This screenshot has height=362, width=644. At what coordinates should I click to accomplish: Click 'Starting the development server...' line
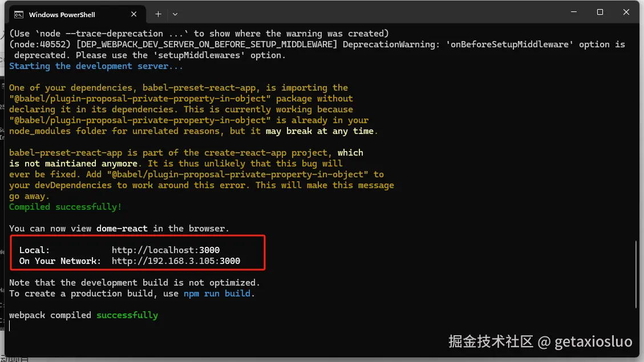(x=96, y=66)
